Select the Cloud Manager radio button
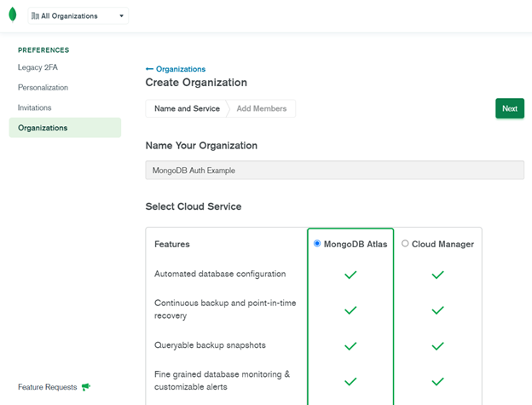Image resolution: width=532 pixels, height=405 pixels. [405, 244]
